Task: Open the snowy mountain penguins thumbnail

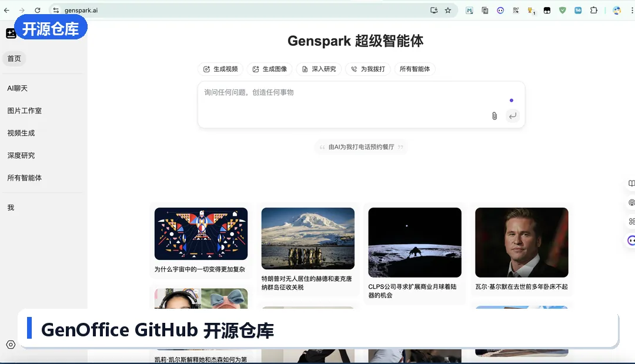Action: point(308,239)
